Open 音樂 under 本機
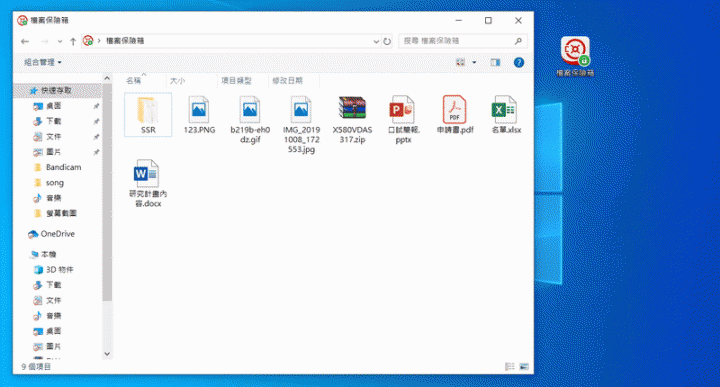Screen dimensions: 720x387 pos(53,316)
